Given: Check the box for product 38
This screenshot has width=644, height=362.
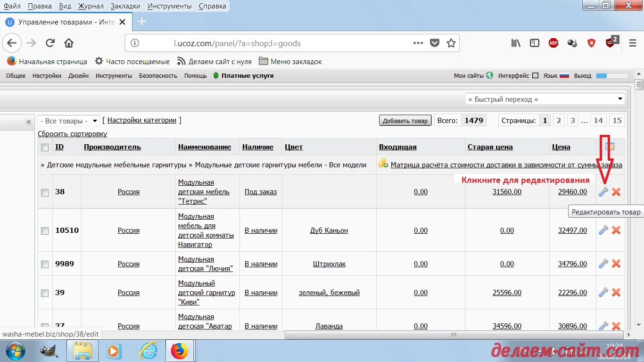Looking at the screenshot, I should (45, 192).
